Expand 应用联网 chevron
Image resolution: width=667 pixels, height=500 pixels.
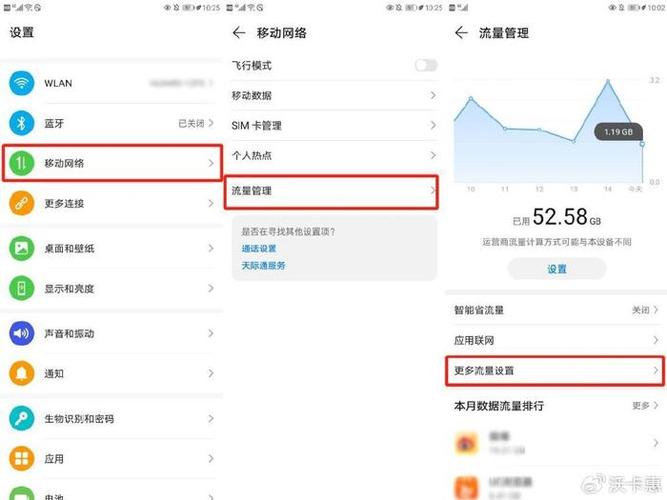tap(656, 340)
